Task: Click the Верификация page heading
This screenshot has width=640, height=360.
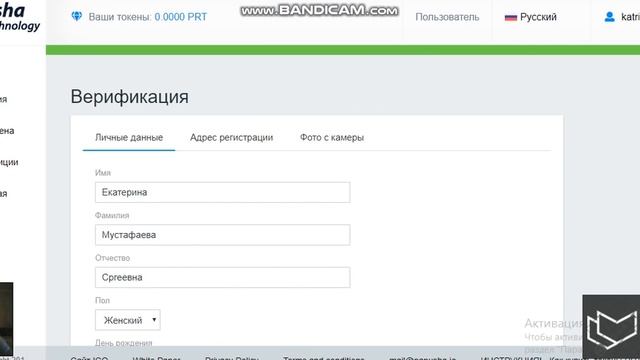Action: click(129, 97)
